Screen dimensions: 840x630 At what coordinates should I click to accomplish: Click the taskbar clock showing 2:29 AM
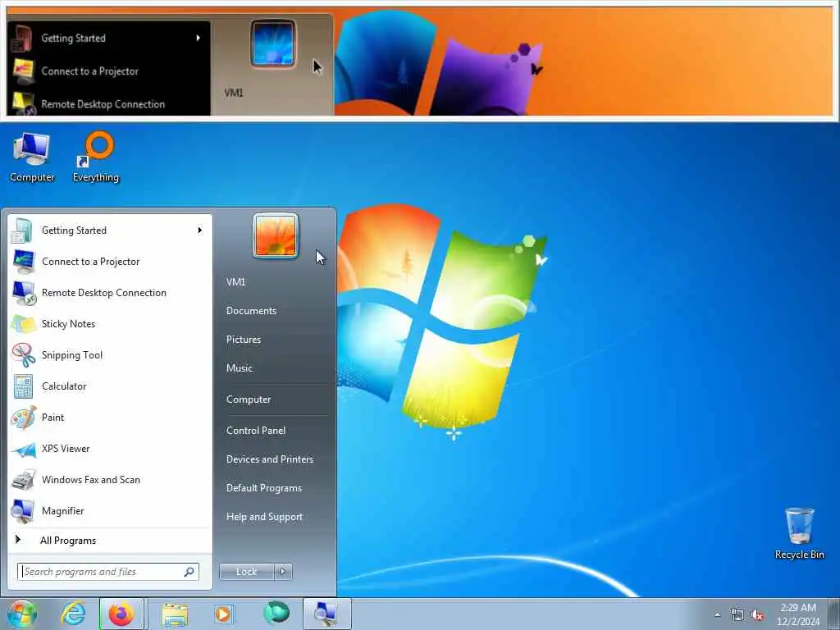tap(798, 614)
